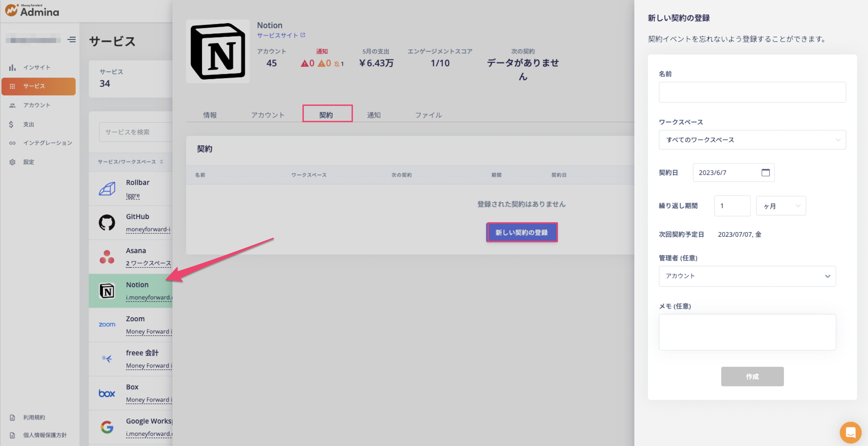Open the Notion サービスサイト external link
Screen dimensions: 868x446
coord(281,35)
